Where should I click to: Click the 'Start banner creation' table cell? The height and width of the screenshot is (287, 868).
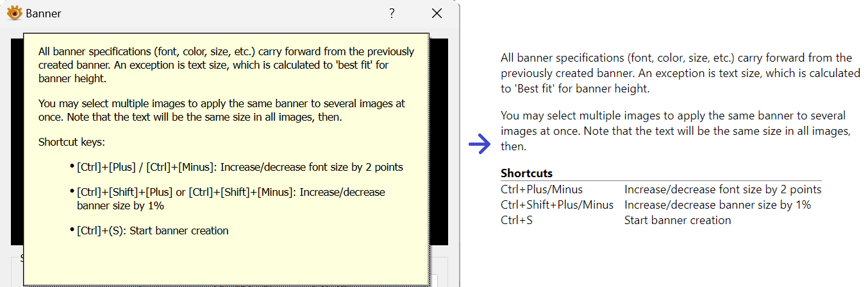pos(678,220)
